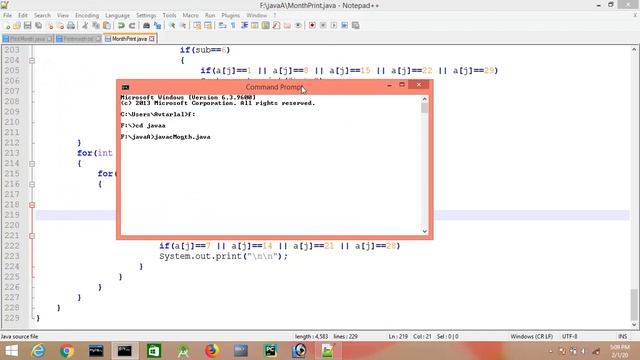Collapse the red fold marker at line 221
The width and height of the screenshot is (640, 360).
point(32,236)
